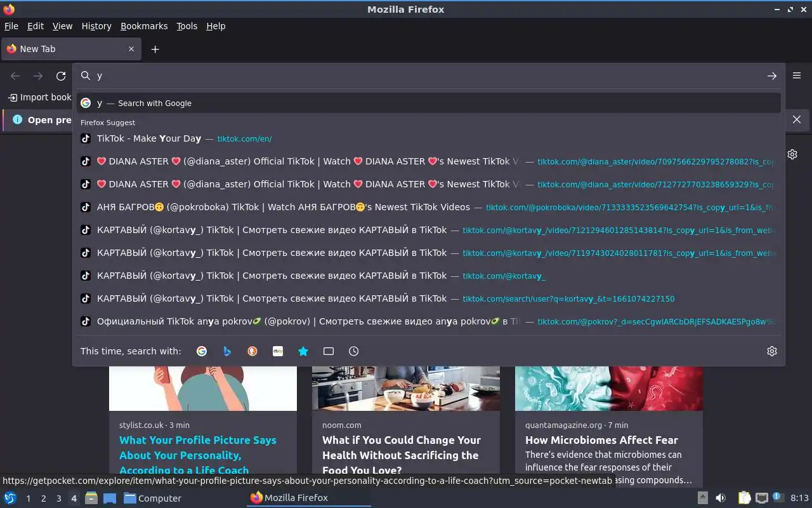This screenshot has height=508, width=812.
Task: Switch to workspace 3 in taskbar
Action: pos(58,498)
